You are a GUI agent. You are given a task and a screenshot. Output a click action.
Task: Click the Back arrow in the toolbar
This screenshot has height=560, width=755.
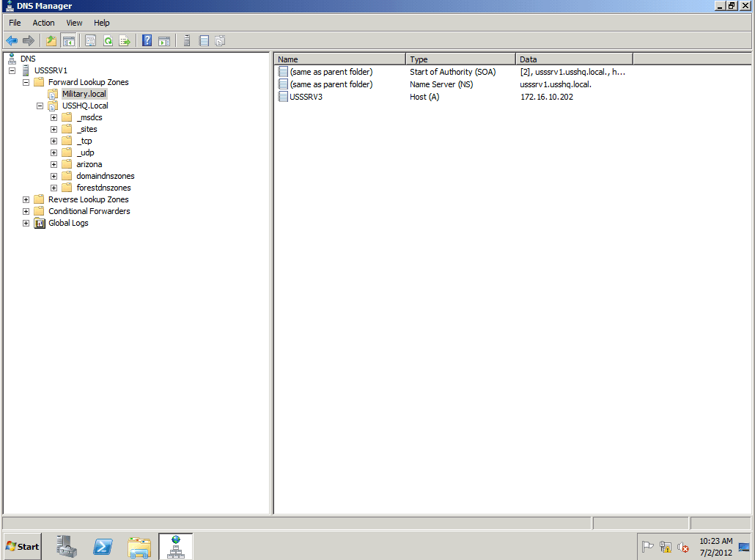(x=12, y=41)
